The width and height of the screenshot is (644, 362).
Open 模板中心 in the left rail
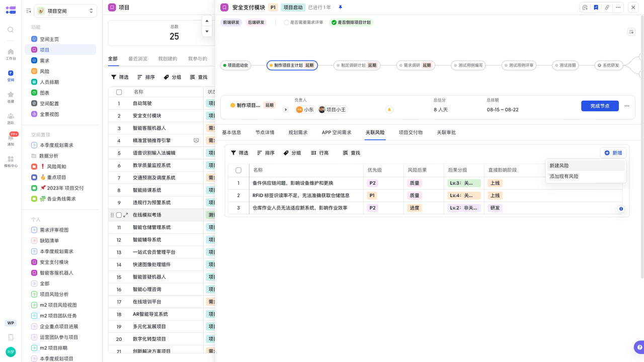click(11, 161)
